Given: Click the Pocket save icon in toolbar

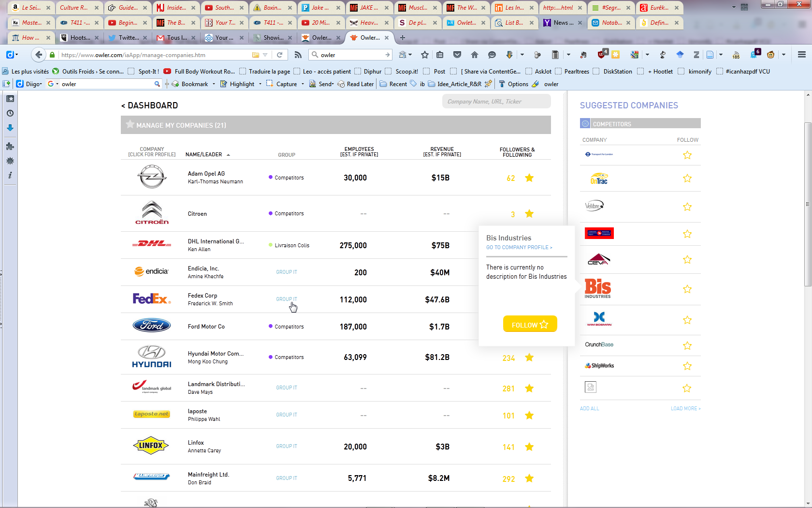Looking at the screenshot, I should [x=457, y=55].
